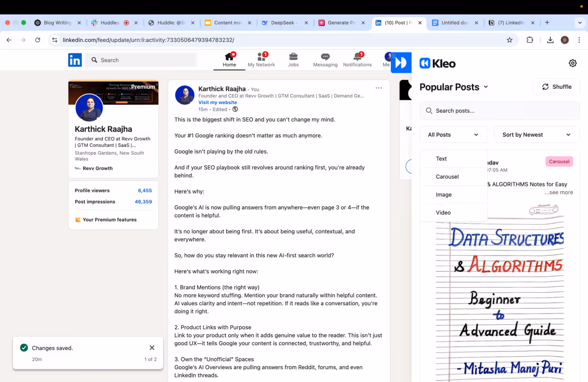Bookmark this page star icon
This screenshot has height=382, width=588.
pos(510,40)
